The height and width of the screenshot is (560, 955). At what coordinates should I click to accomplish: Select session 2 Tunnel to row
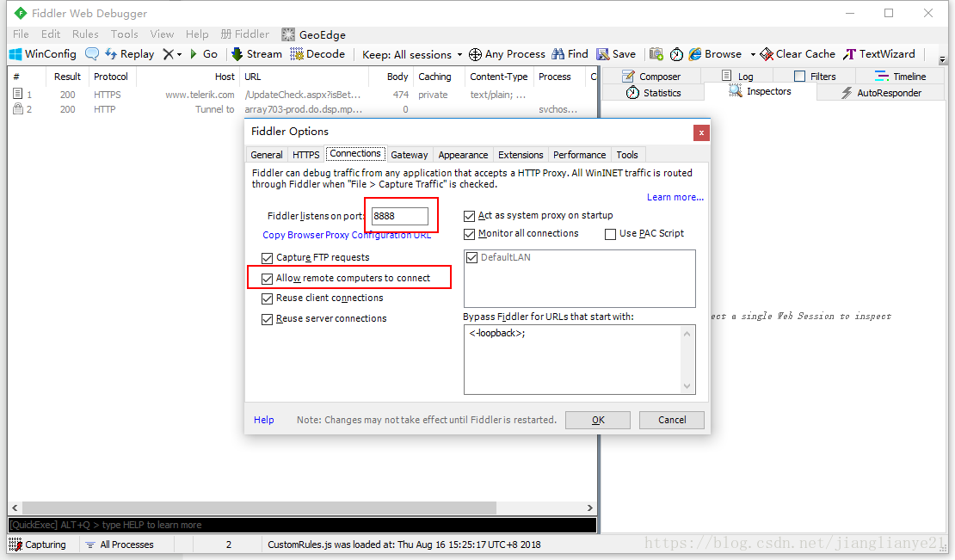(302, 109)
